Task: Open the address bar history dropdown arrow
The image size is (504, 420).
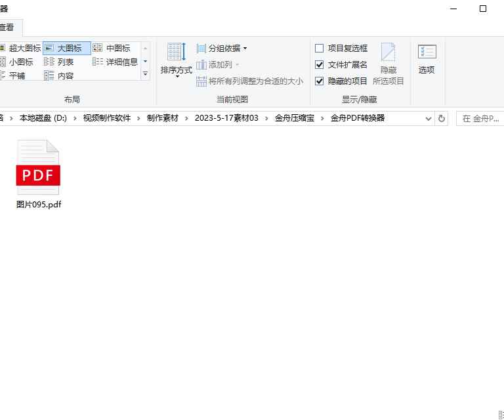Action: click(428, 119)
